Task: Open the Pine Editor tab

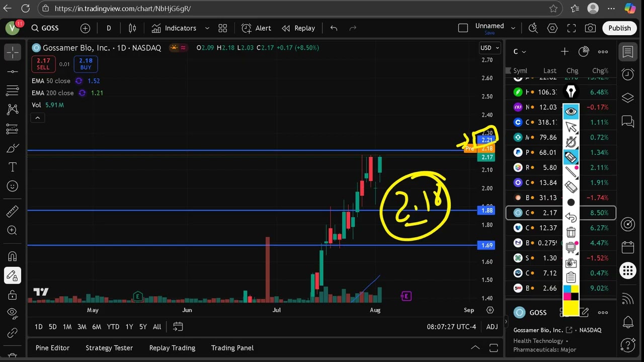Action: point(52,348)
